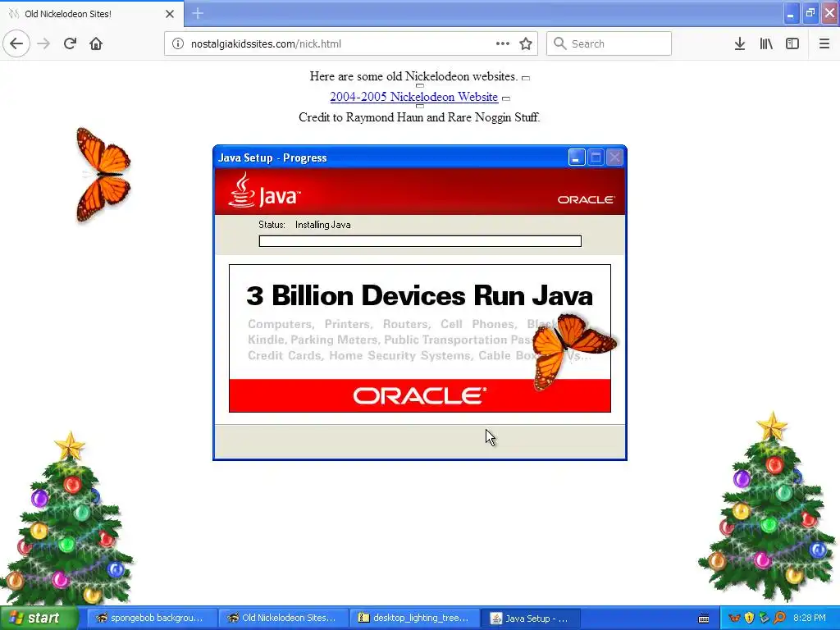Open the Downloads panel
Viewport: 840px width, 630px height.
click(740, 43)
